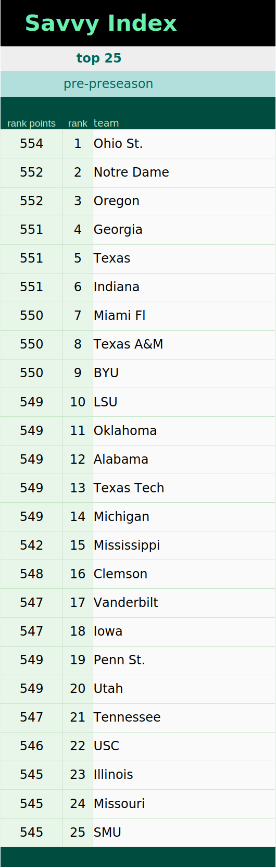This screenshot has width=276, height=868.
Task: Select the top 25 heading
Action: 99,58
